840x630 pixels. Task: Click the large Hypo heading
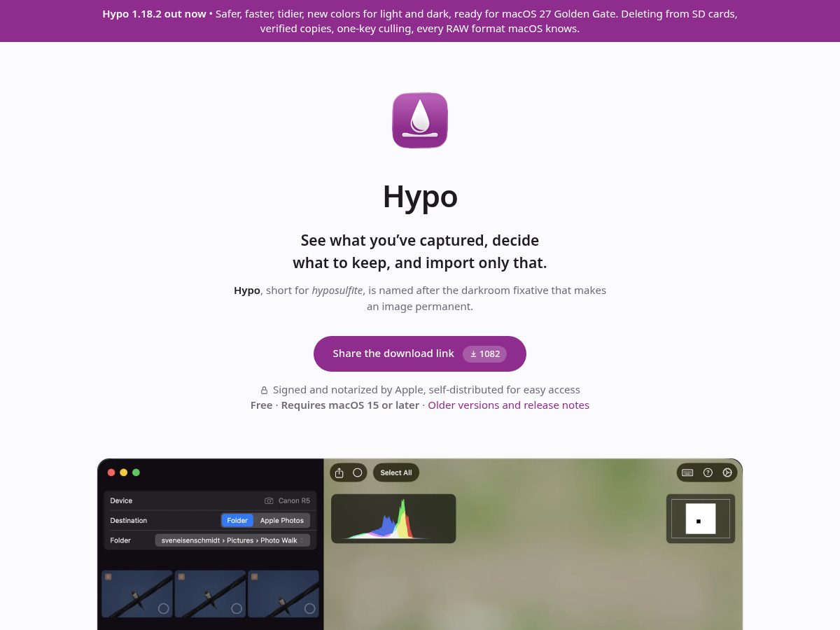tap(420, 197)
